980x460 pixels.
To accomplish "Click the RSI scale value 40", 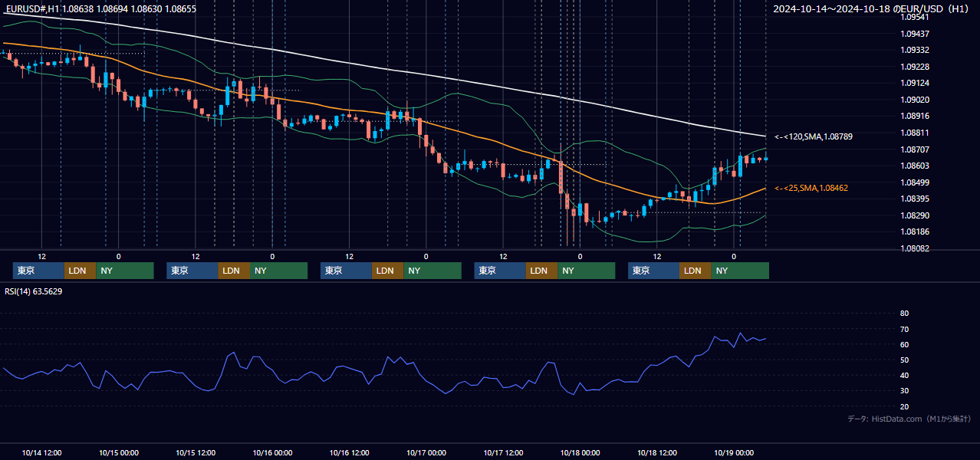I will 904,376.
